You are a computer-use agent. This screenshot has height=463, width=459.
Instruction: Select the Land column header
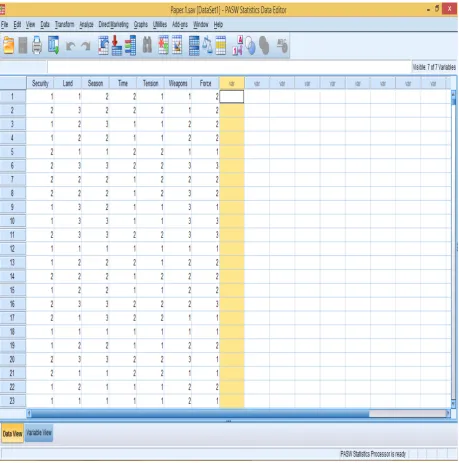click(68, 83)
